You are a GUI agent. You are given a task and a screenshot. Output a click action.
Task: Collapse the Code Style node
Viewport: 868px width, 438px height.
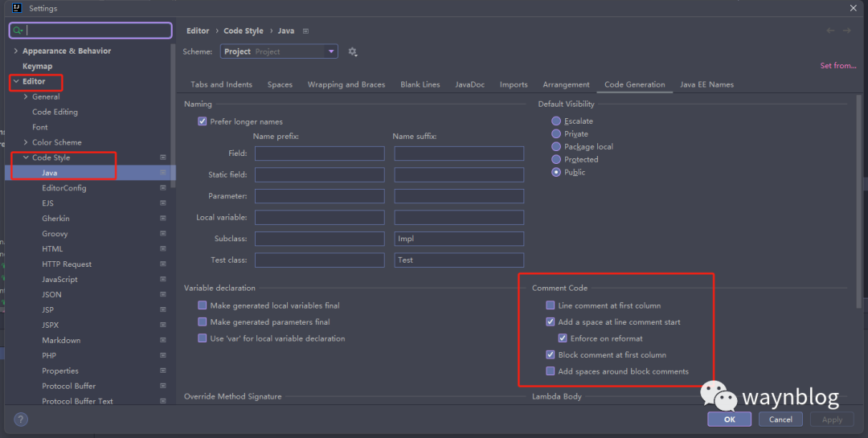coord(26,158)
